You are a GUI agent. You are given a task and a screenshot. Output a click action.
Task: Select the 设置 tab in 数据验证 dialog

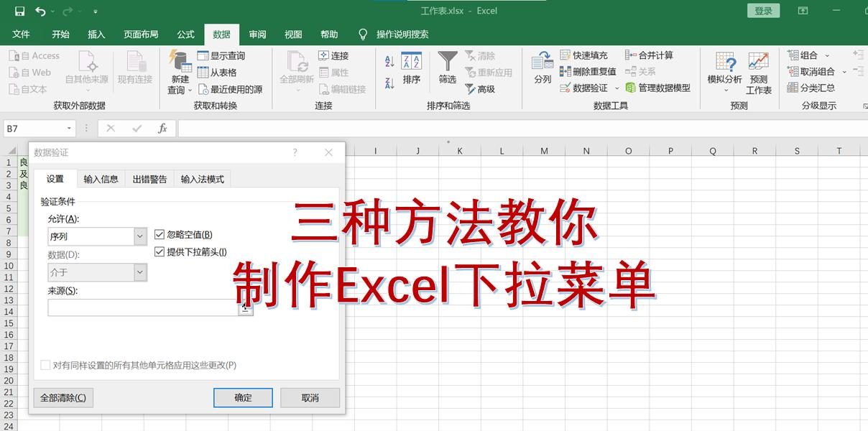(55, 179)
